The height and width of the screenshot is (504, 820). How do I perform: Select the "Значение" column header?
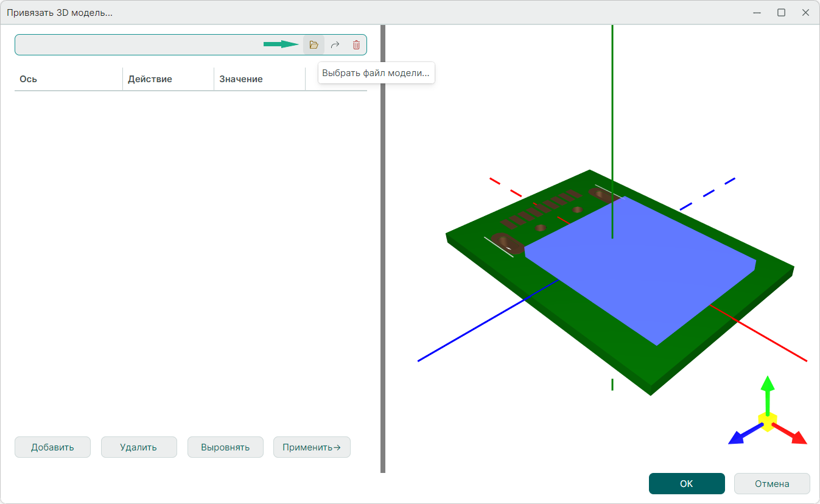point(259,79)
